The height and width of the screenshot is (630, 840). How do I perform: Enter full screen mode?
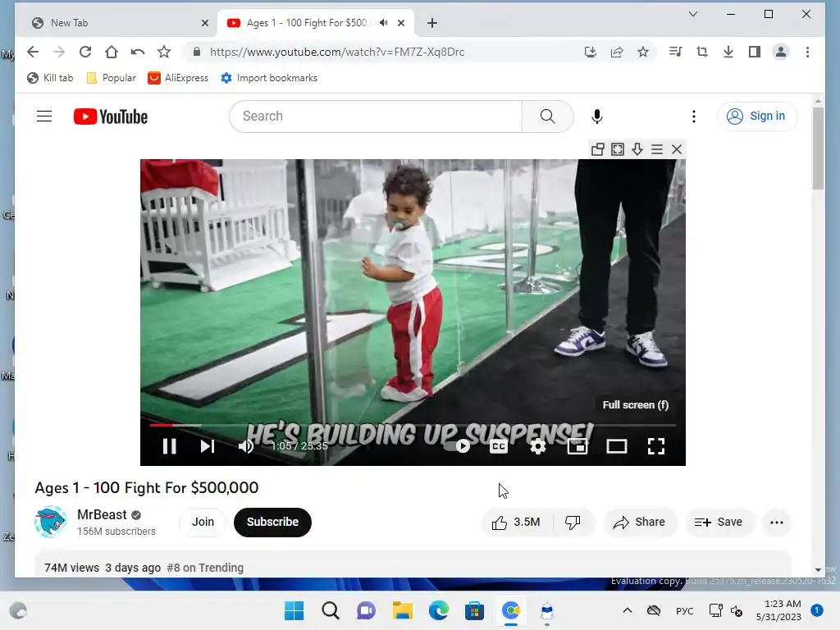click(656, 446)
